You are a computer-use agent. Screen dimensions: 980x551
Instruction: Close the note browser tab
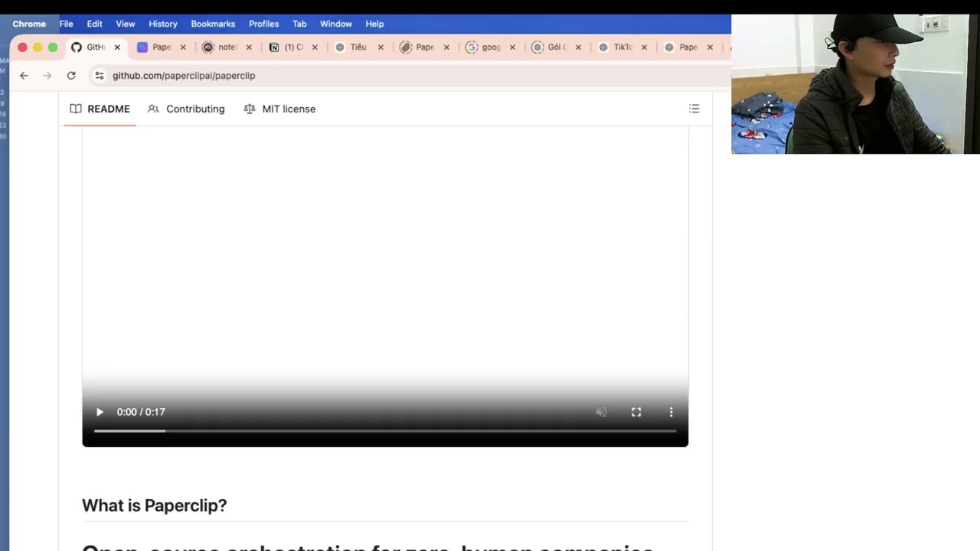249,47
